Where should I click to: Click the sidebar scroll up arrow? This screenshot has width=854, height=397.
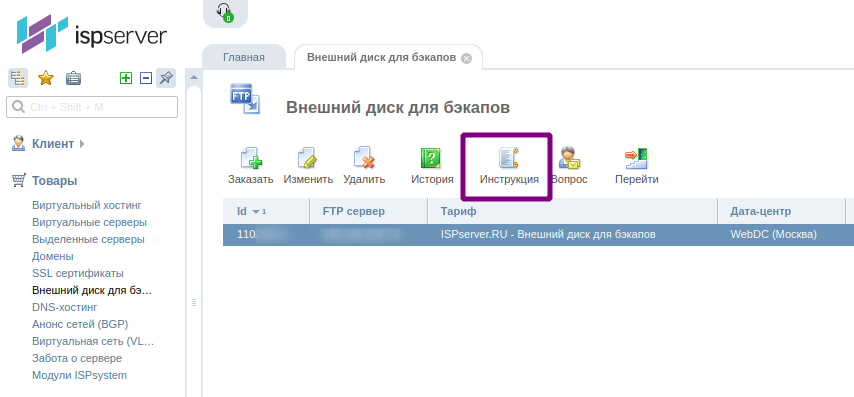point(193,77)
